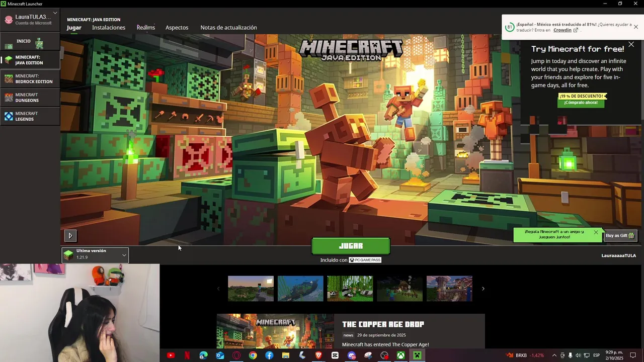Click the Minecraft Launcher taskbar icon
Screen dimensions: 644x362
click(417, 355)
